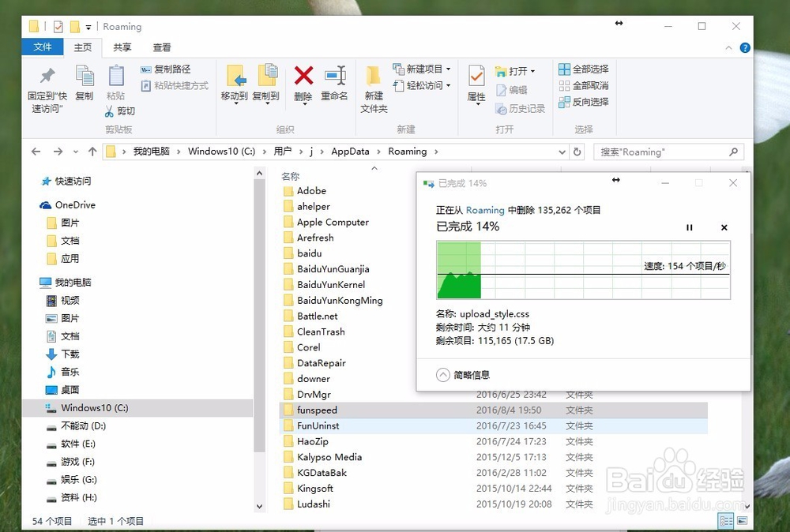790x532 pixels.
Task: Collapse details via 简略信息 chevron
Action: [443, 375]
